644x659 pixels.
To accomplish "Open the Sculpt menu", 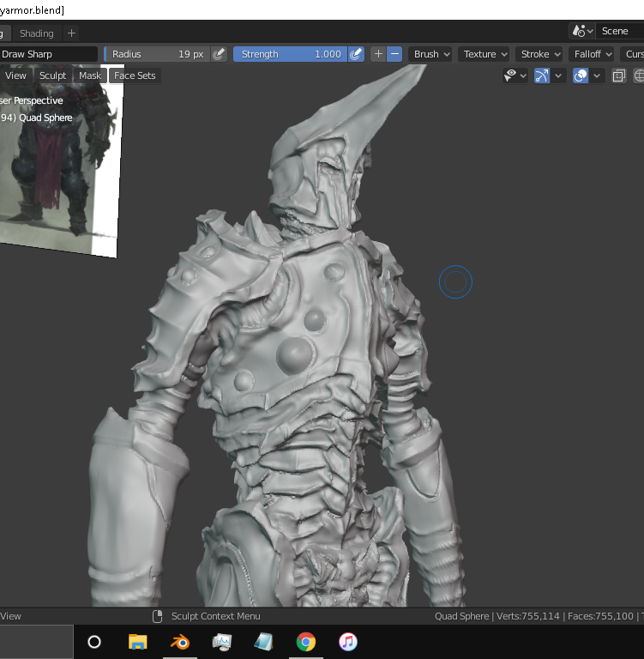I will tap(52, 76).
